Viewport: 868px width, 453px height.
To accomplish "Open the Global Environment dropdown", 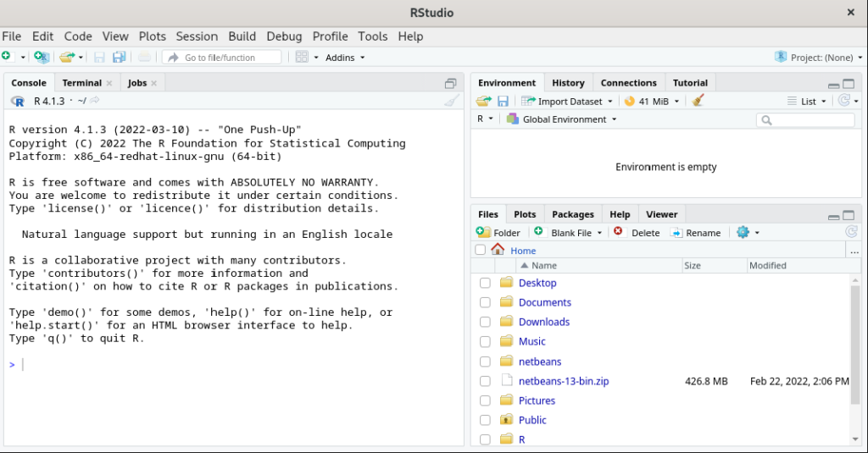I will tap(561, 119).
